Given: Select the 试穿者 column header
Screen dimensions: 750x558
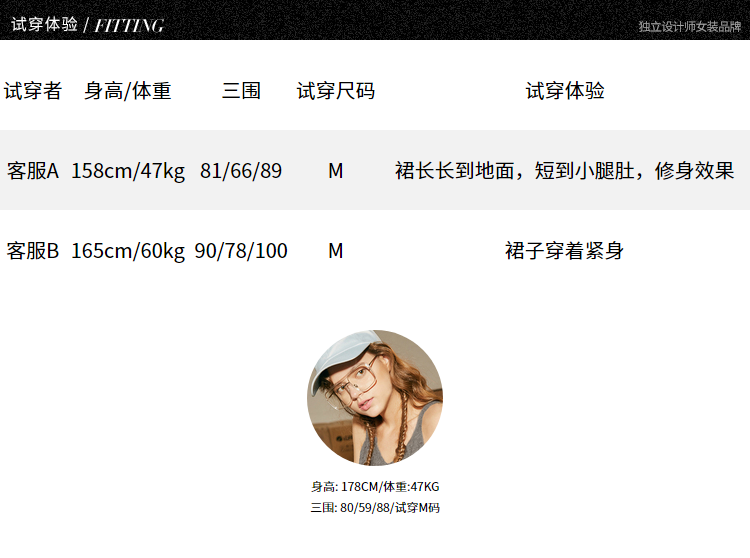Looking at the screenshot, I should [33, 91].
